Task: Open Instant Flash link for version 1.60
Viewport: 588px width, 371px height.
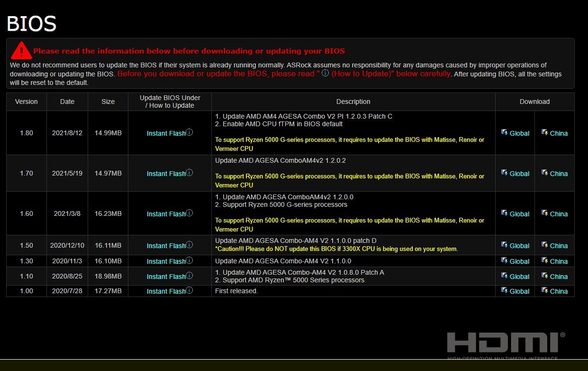Action: (166, 214)
